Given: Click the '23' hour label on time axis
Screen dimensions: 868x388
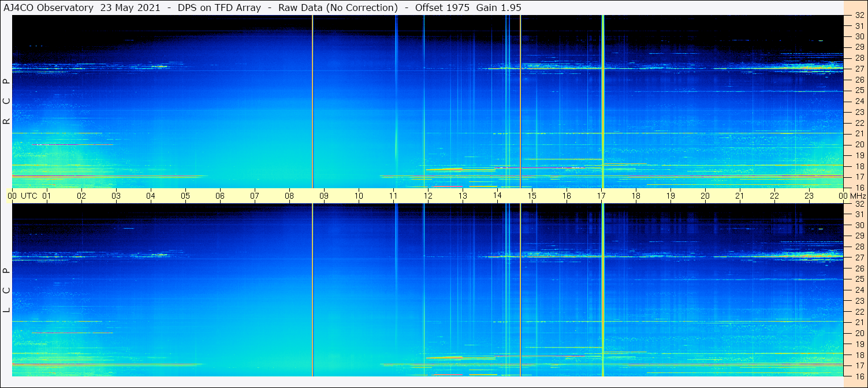Looking at the screenshot, I should 809,196.
